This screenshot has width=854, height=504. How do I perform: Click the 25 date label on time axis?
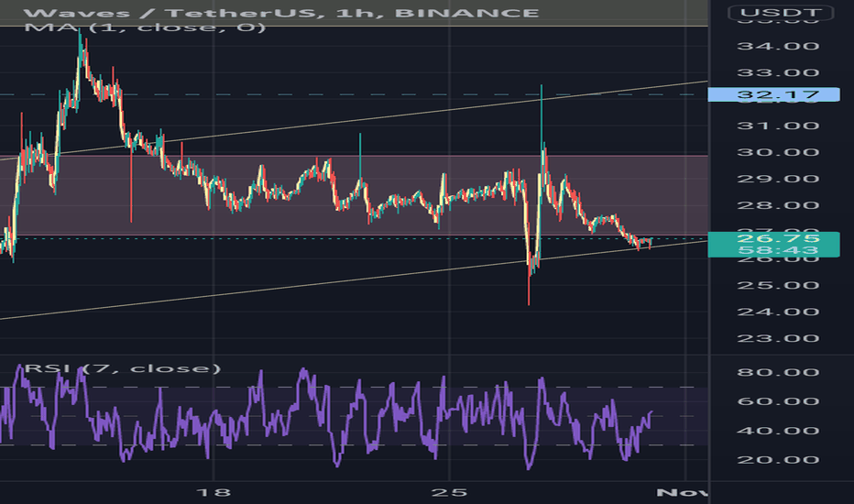point(449,493)
